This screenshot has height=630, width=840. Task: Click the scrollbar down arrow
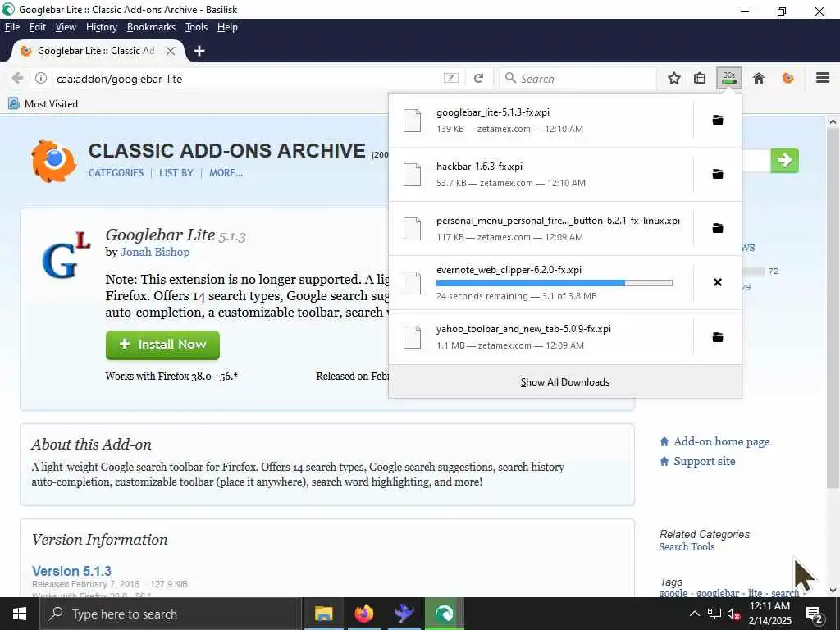[832, 591]
